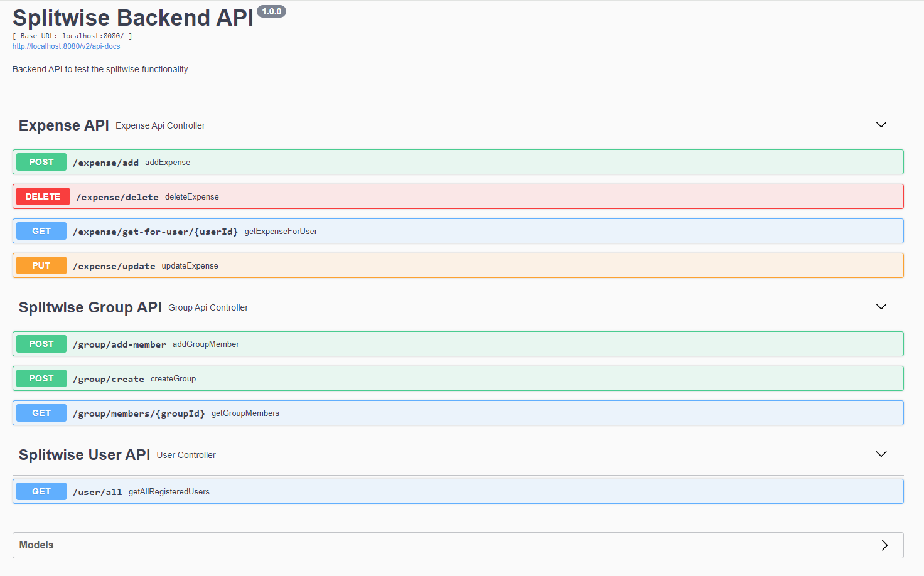The width and height of the screenshot is (924, 576).
Task: Click the Expense Api Controller description
Action: coord(160,126)
